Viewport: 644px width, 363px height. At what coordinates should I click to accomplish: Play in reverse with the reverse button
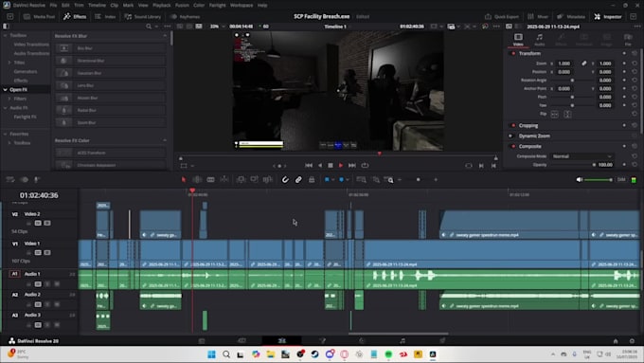click(x=320, y=165)
